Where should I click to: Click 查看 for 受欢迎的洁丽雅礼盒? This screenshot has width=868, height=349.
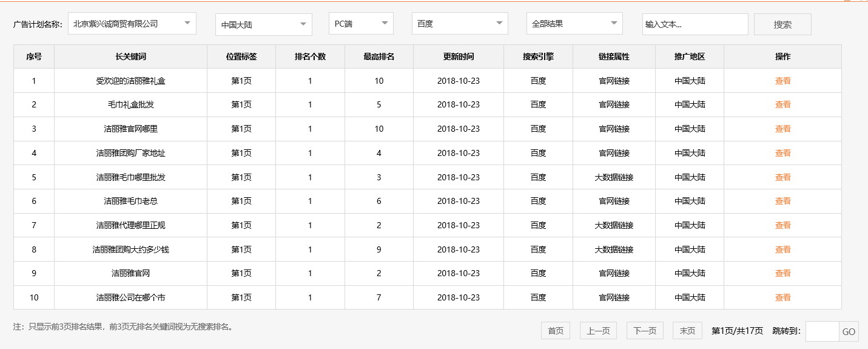point(783,81)
